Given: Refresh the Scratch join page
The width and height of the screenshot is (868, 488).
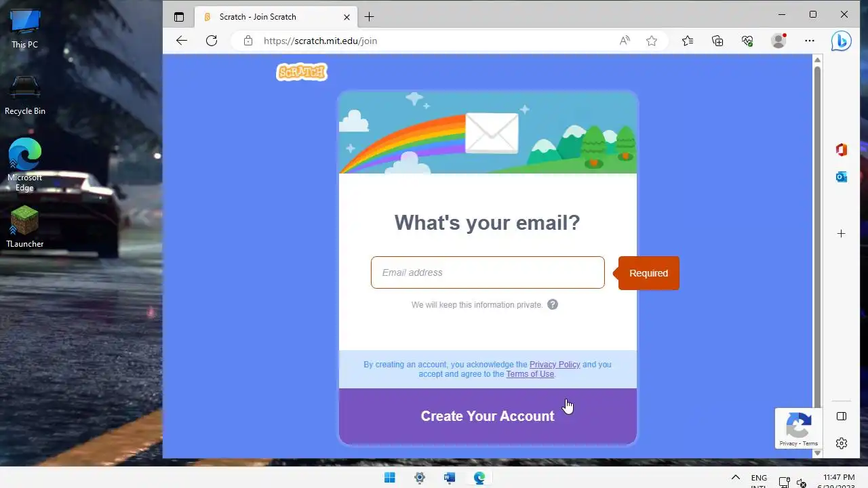Looking at the screenshot, I should coord(212,41).
